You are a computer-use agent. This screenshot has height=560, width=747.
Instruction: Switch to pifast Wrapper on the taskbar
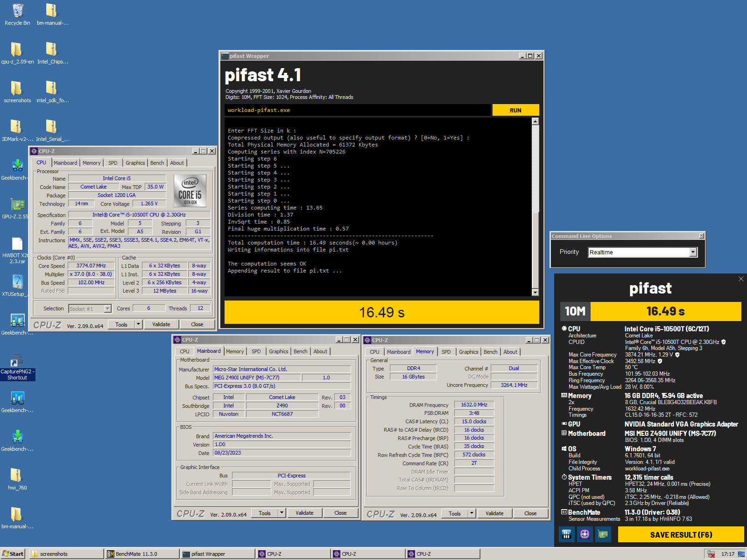click(x=218, y=554)
